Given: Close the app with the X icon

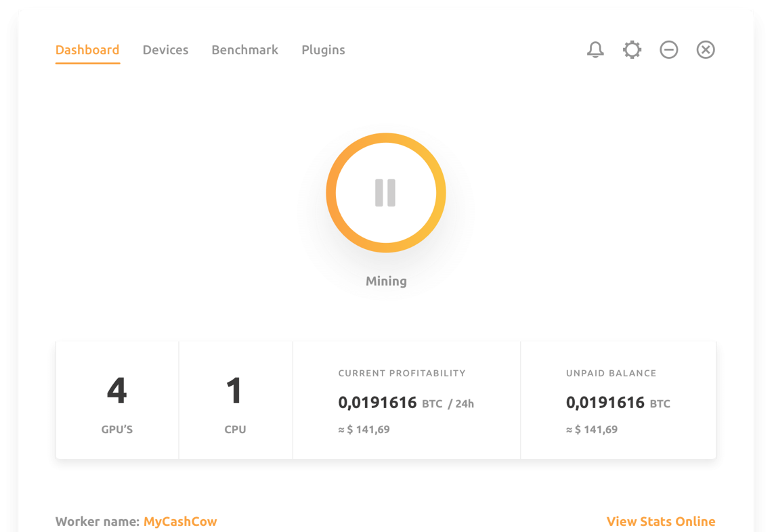Looking at the screenshot, I should coord(706,49).
